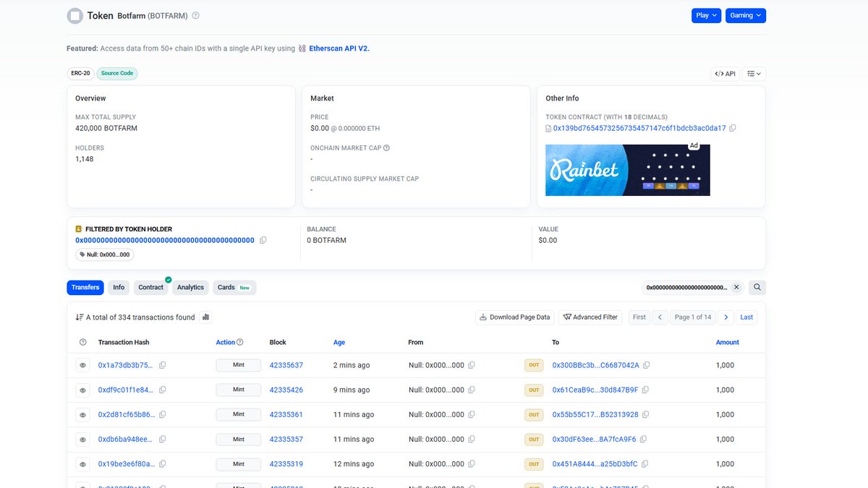Click the magnifier search icon button
The width and height of the screenshot is (868, 488).
pos(757,287)
